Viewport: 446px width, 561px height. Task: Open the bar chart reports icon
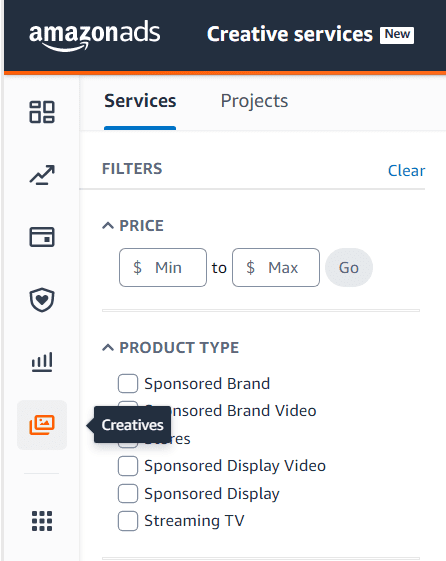(x=42, y=362)
